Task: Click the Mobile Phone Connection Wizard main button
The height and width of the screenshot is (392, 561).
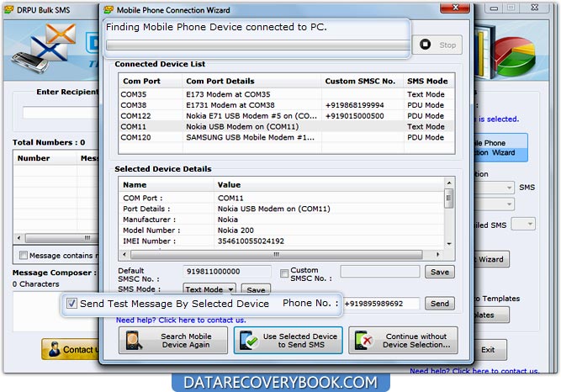Action: click(x=500, y=147)
